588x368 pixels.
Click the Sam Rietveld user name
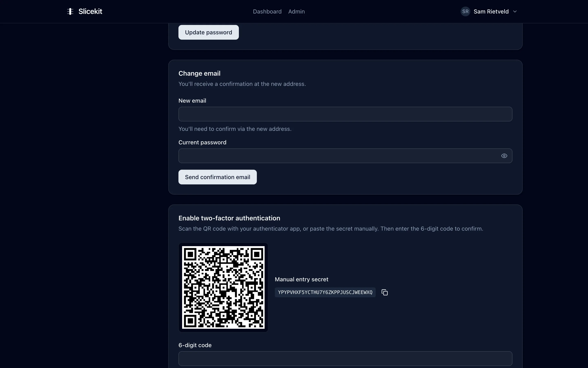[491, 11]
